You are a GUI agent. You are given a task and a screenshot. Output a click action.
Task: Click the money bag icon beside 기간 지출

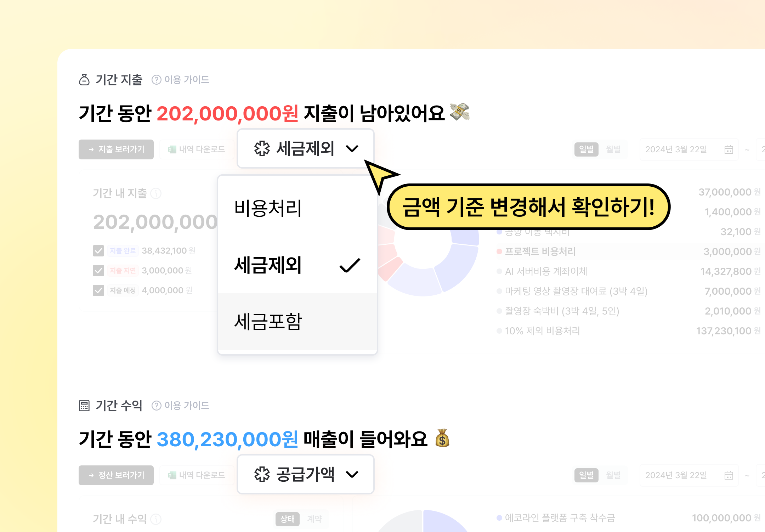(84, 80)
